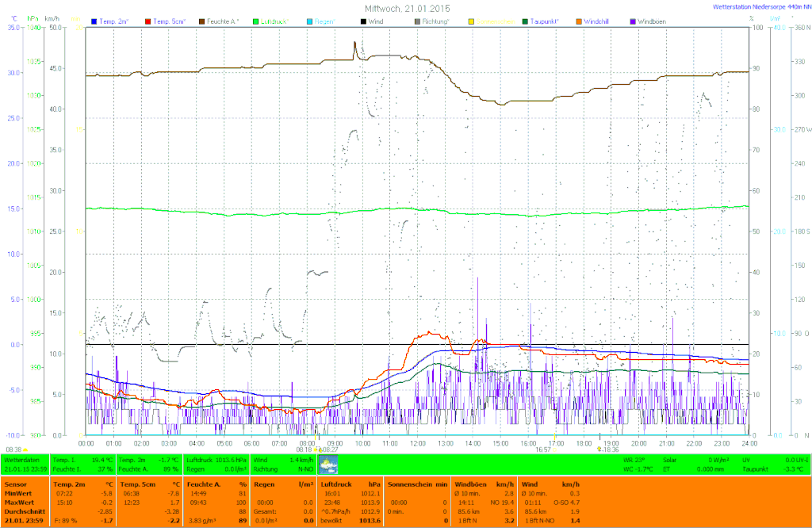Click the Wetterdaten label in green bar
The height and width of the screenshot is (528, 812).
tap(21, 459)
